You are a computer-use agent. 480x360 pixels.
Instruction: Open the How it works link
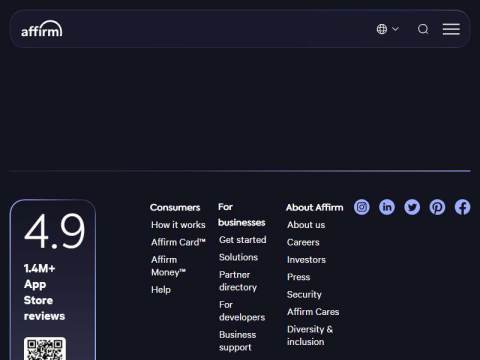coord(178,225)
